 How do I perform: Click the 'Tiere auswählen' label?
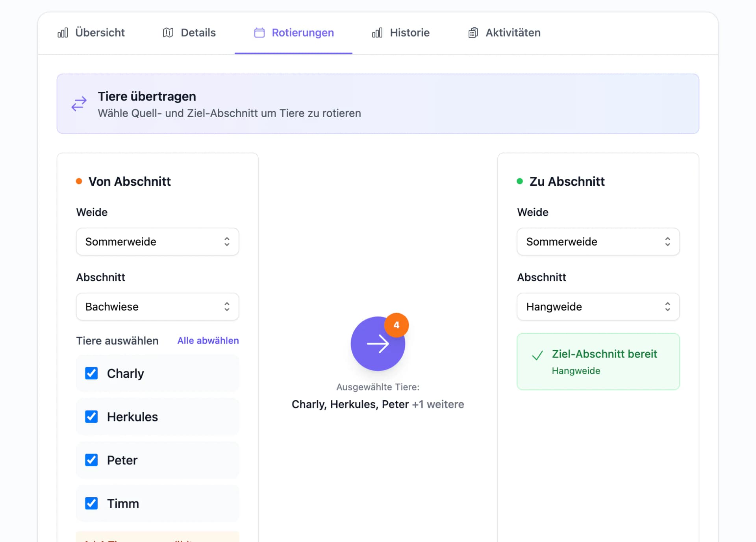coord(117,341)
